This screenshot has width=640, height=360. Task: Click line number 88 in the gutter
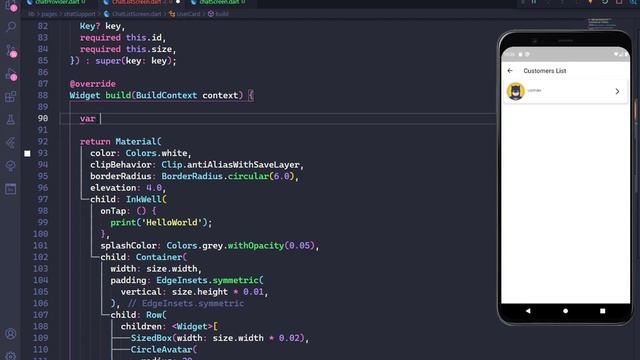click(42, 96)
